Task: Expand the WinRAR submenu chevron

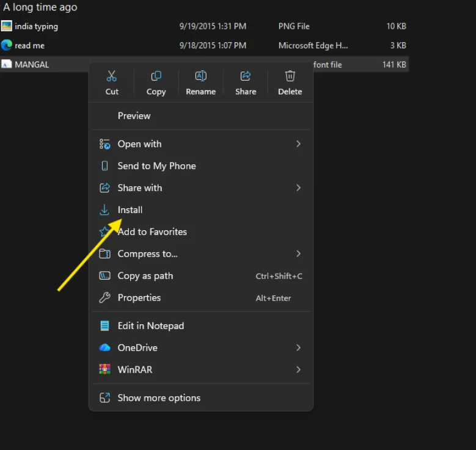Action: [298, 369]
